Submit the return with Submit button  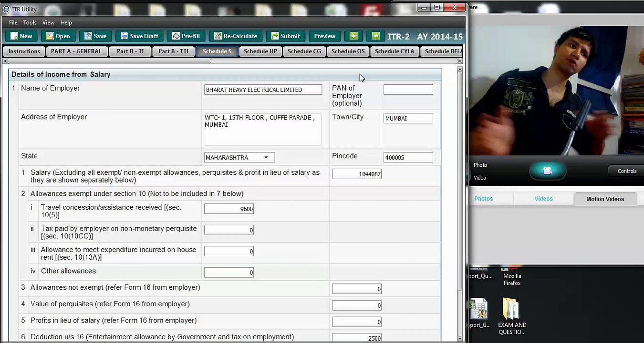(x=285, y=36)
